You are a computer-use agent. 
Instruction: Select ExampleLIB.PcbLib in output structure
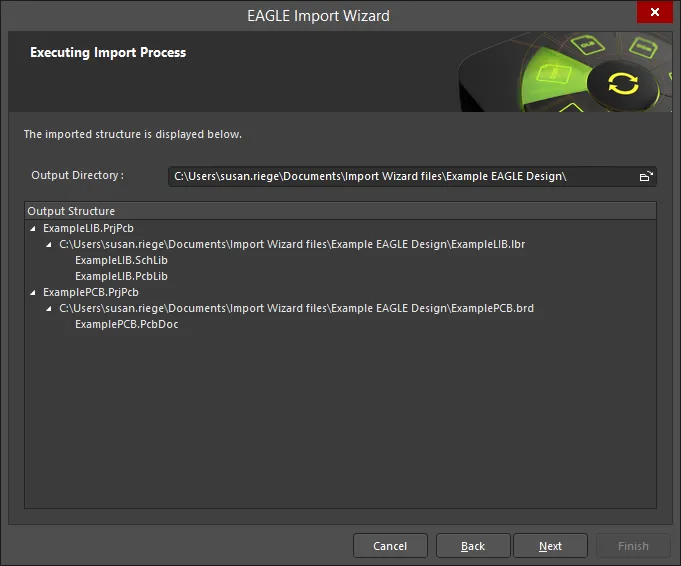click(121, 276)
